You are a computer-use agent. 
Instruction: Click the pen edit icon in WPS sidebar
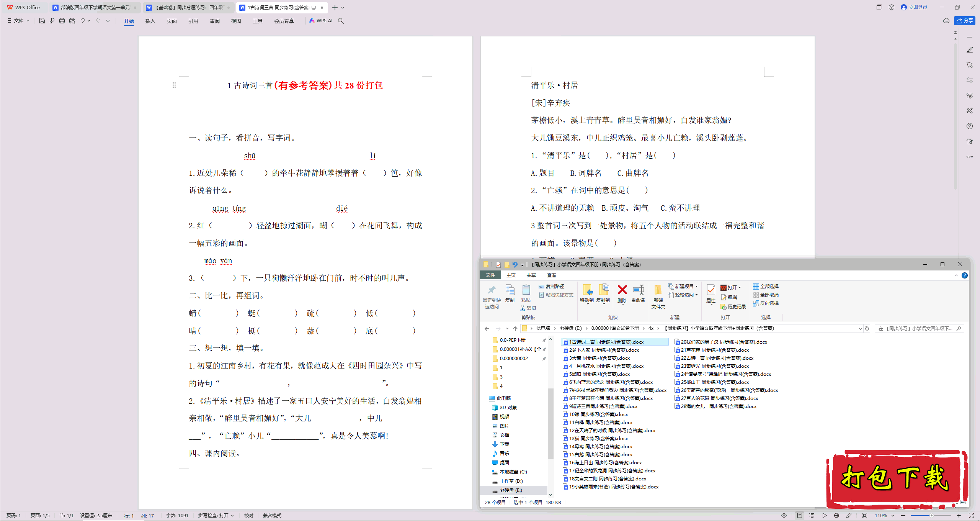[969, 50]
